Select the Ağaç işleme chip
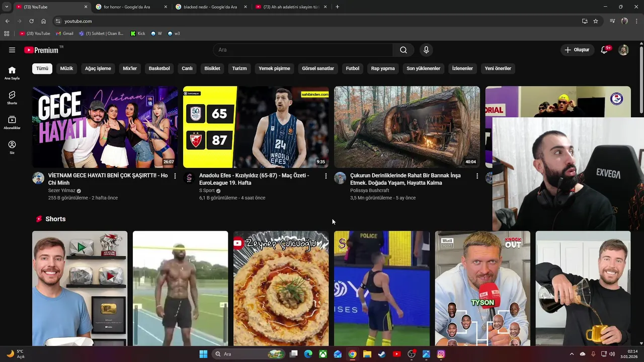 pyautogui.click(x=98, y=68)
